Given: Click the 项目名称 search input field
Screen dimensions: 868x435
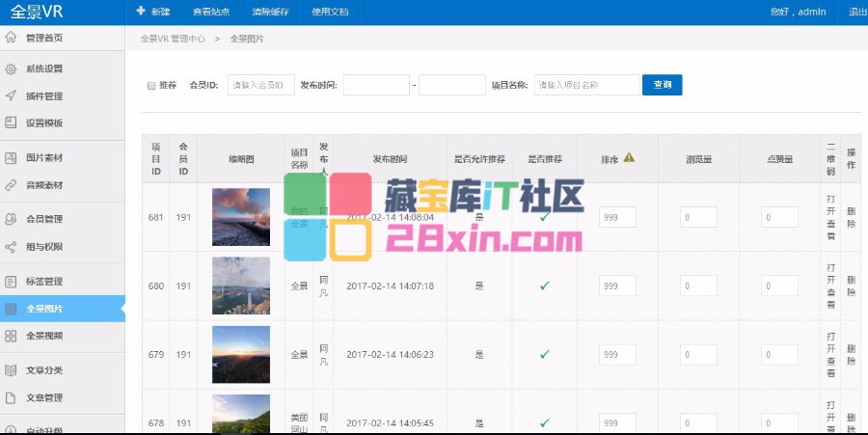Looking at the screenshot, I should 586,85.
